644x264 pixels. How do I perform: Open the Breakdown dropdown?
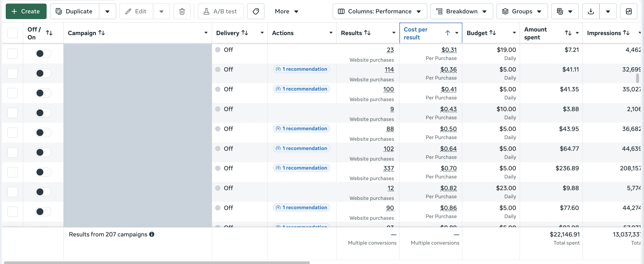[x=462, y=11]
